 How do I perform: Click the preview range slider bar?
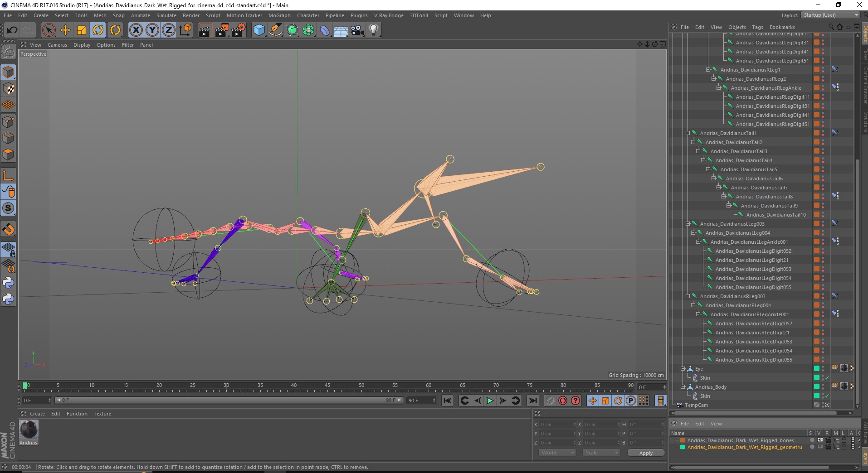coord(229,400)
